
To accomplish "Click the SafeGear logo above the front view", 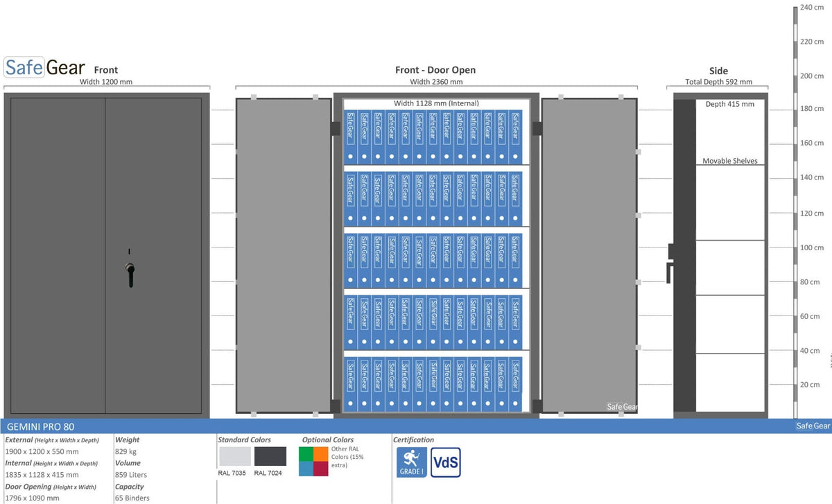I will coord(45,67).
